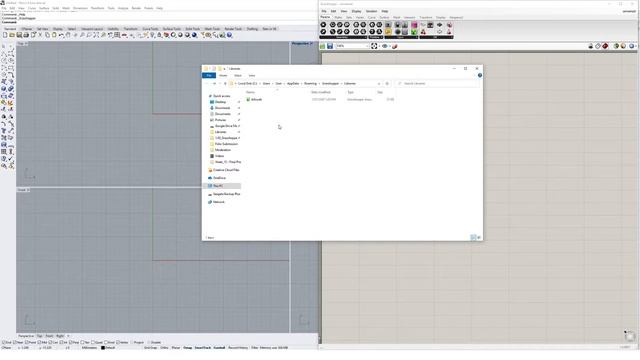Toggle the Project osnap checkbox

click(132, 342)
